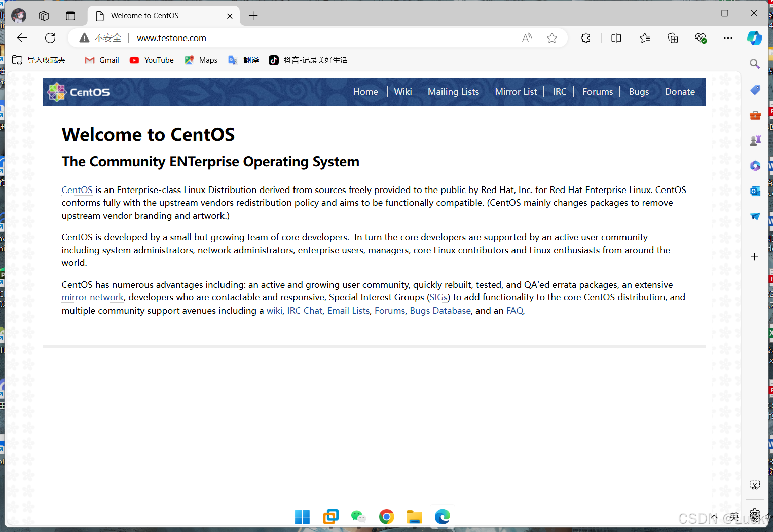Image resolution: width=773 pixels, height=532 pixels.
Task: Open sidebar Games chess icon
Action: point(755,140)
